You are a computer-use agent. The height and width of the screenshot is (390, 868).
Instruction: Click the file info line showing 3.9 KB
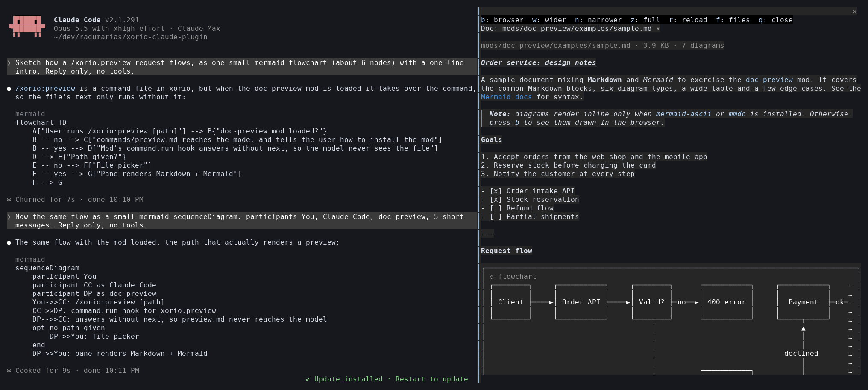click(602, 46)
